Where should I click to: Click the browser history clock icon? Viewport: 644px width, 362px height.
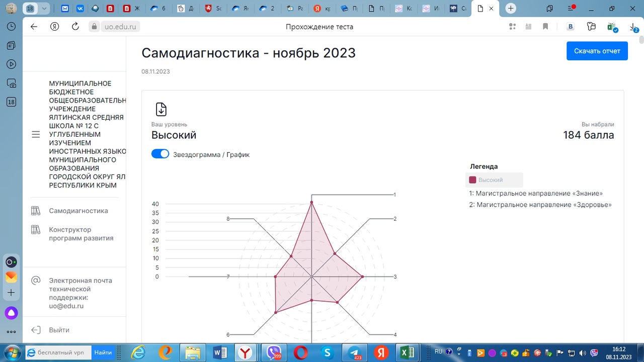[x=11, y=27]
